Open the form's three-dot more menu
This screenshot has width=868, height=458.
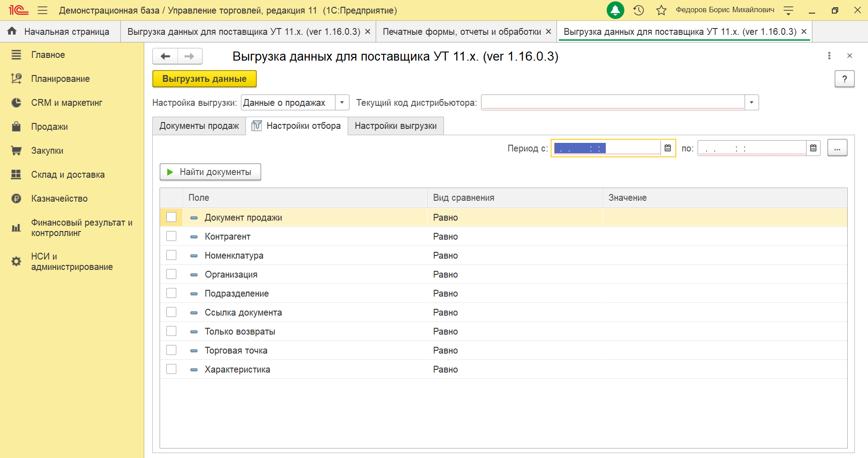pos(829,56)
